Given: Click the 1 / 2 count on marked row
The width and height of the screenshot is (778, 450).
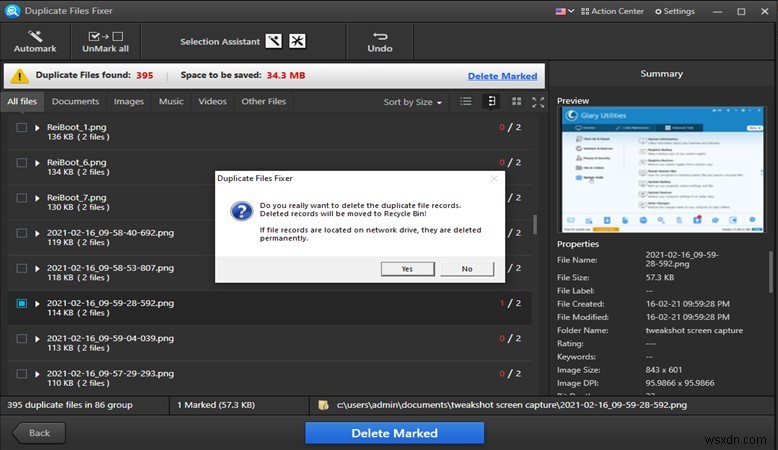Looking at the screenshot, I should click(510, 303).
